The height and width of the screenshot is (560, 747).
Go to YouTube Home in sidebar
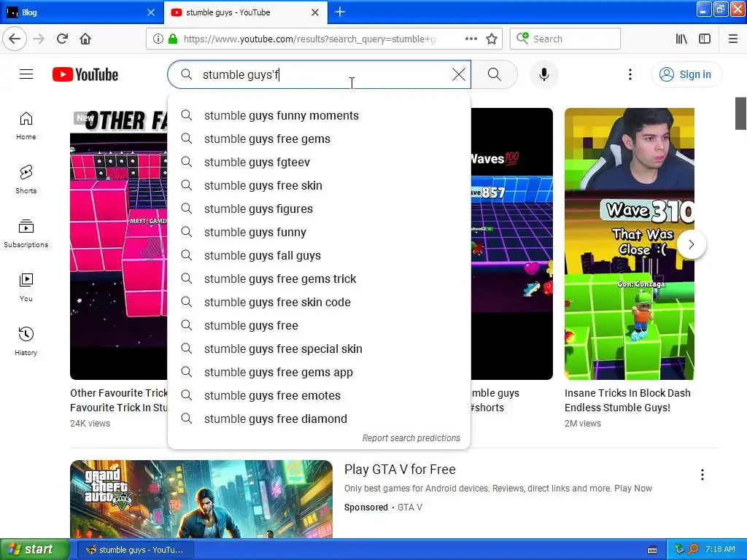coord(26,125)
